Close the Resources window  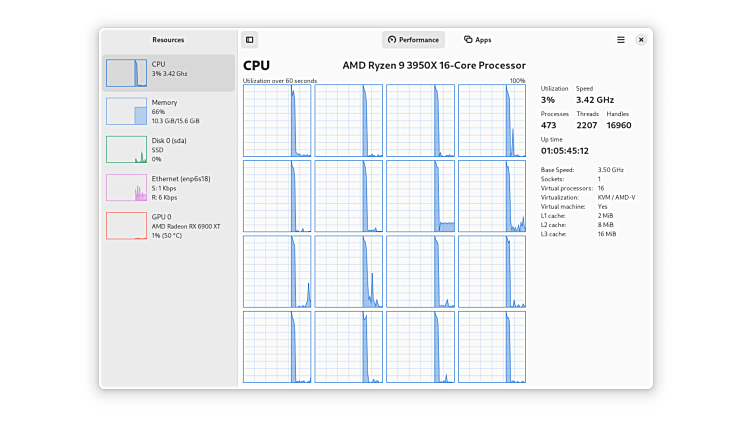pyautogui.click(x=641, y=40)
